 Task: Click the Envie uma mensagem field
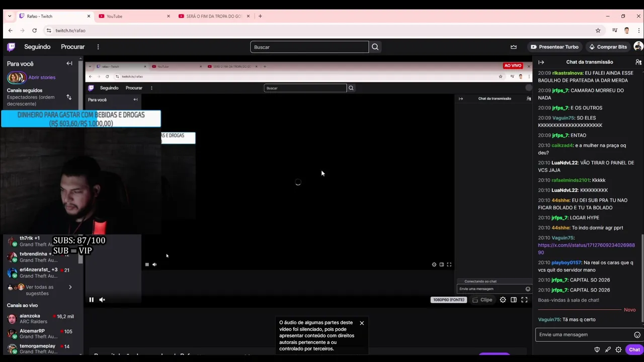(584, 335)
